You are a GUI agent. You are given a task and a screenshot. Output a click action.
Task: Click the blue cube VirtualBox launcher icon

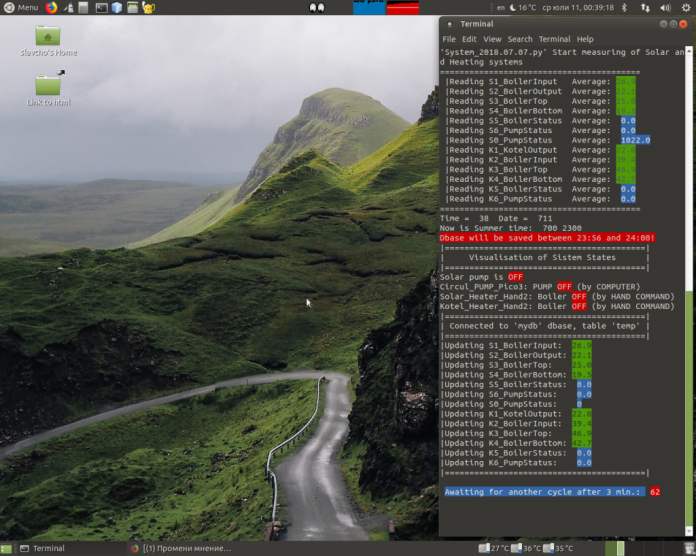117,7
